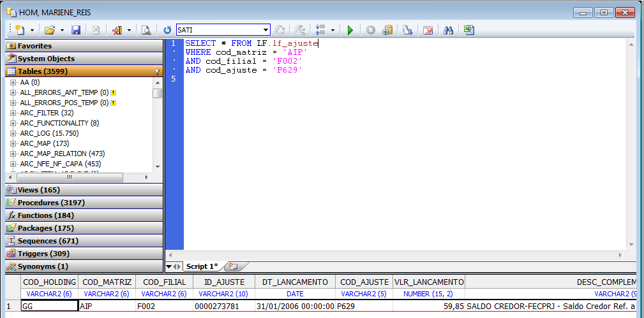Click the COD_HOLDING cell containing GG

(x=49, y=306)
